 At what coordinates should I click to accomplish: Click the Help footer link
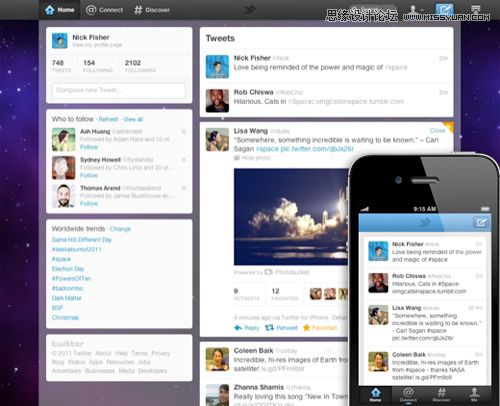[121, 353]
